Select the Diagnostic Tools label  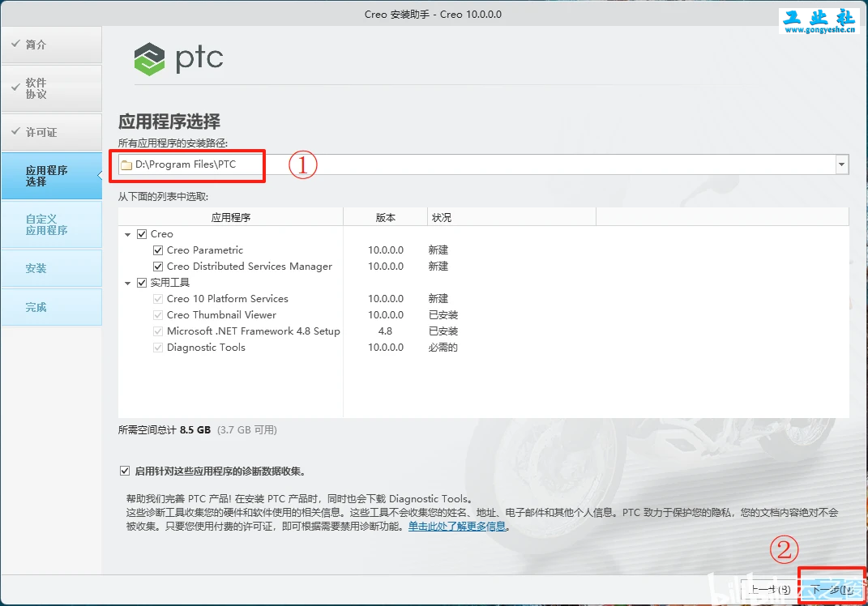pyautogui.click(x=206, y=348)
